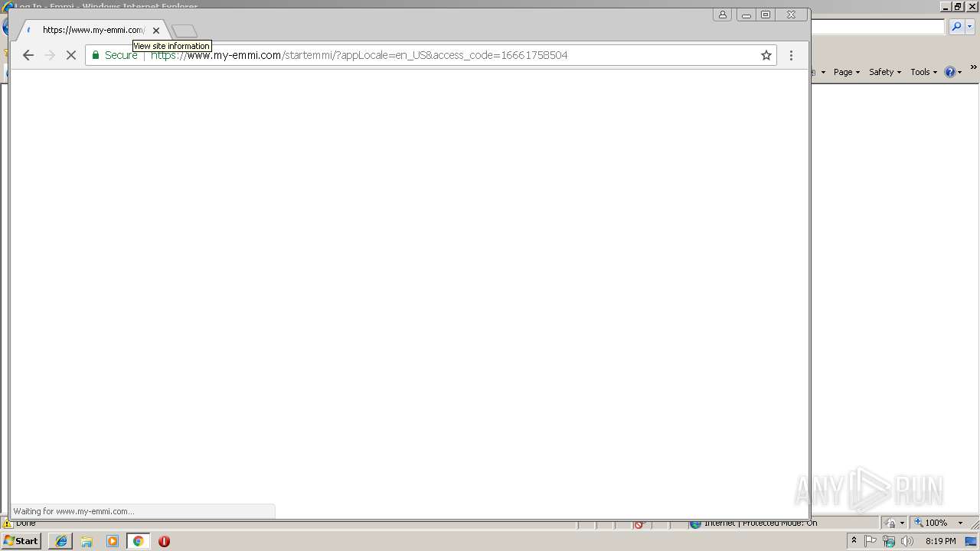Open a new Chrome tab

click(185, 31)
